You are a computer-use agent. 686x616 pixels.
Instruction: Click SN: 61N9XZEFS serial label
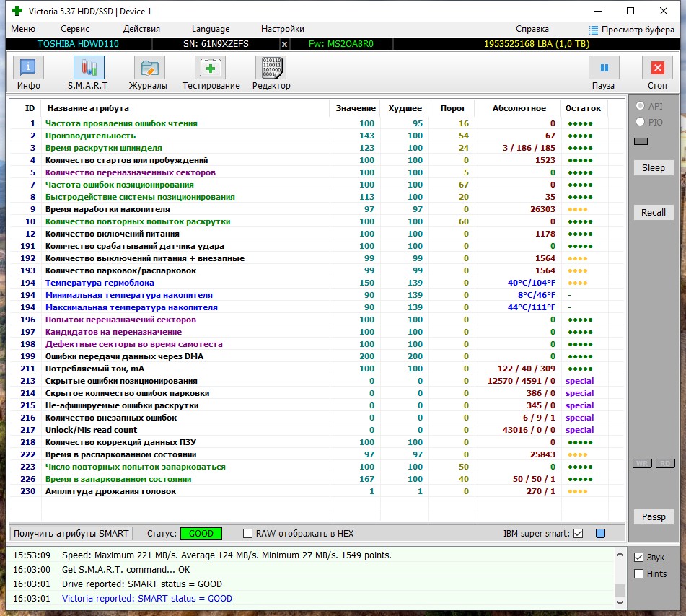click(x=216, y=44)
